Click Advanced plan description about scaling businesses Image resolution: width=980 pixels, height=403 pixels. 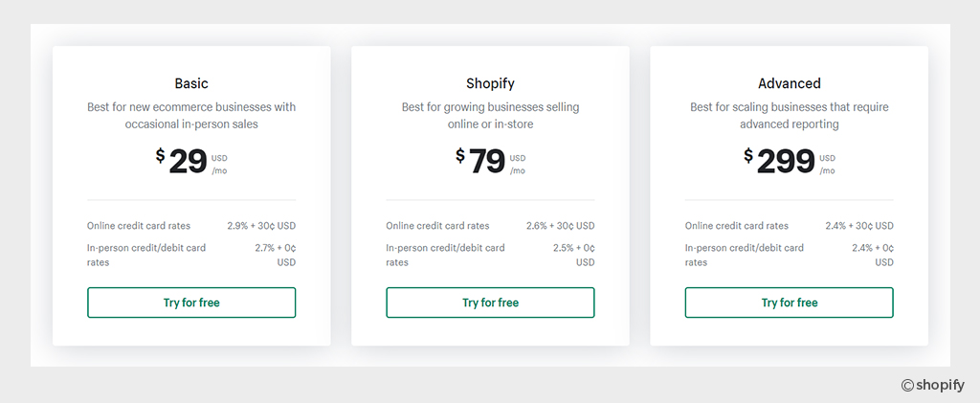[x=790, y=115]
